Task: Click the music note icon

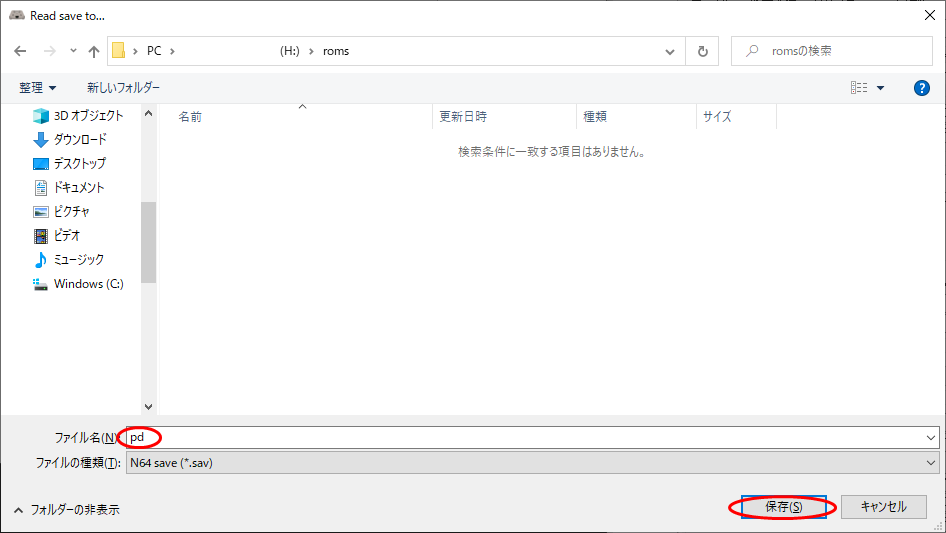Action: (40, 260)
